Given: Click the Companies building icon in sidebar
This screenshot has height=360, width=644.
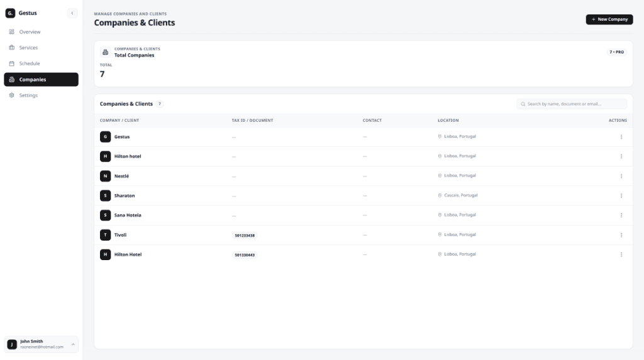Looking at the screenshot, I should point(11,80).
